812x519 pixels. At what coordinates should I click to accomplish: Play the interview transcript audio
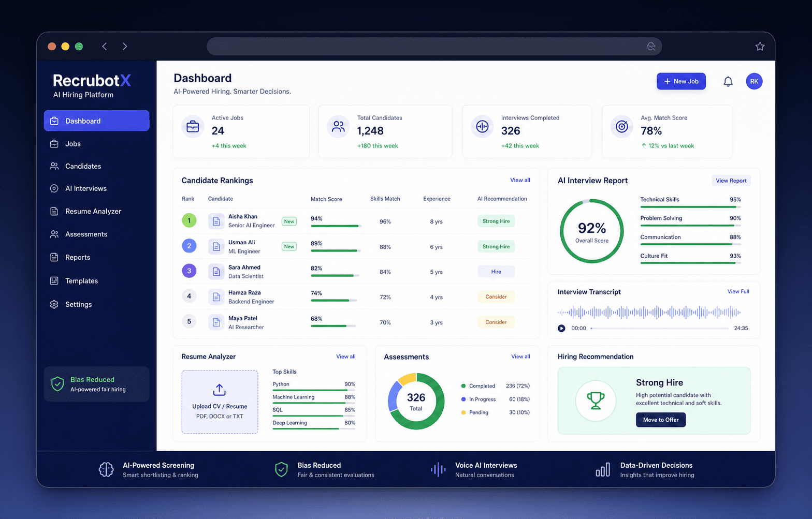pos(561,328)
